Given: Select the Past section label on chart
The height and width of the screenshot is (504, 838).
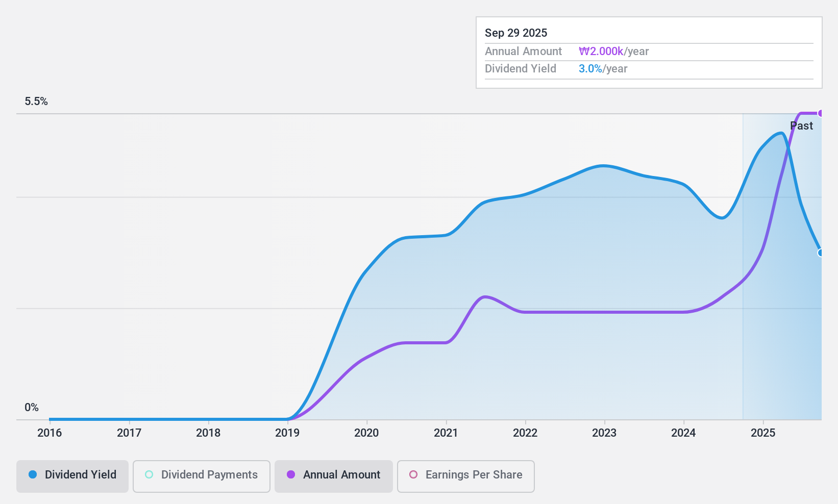Looking at the screenshot, I should pos(801,125).
